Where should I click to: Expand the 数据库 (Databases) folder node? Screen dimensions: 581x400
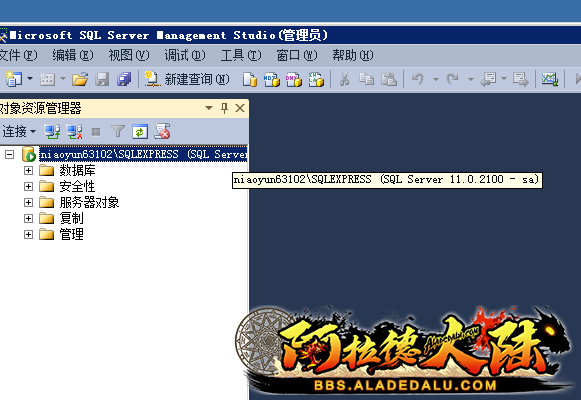click(28, 170)
